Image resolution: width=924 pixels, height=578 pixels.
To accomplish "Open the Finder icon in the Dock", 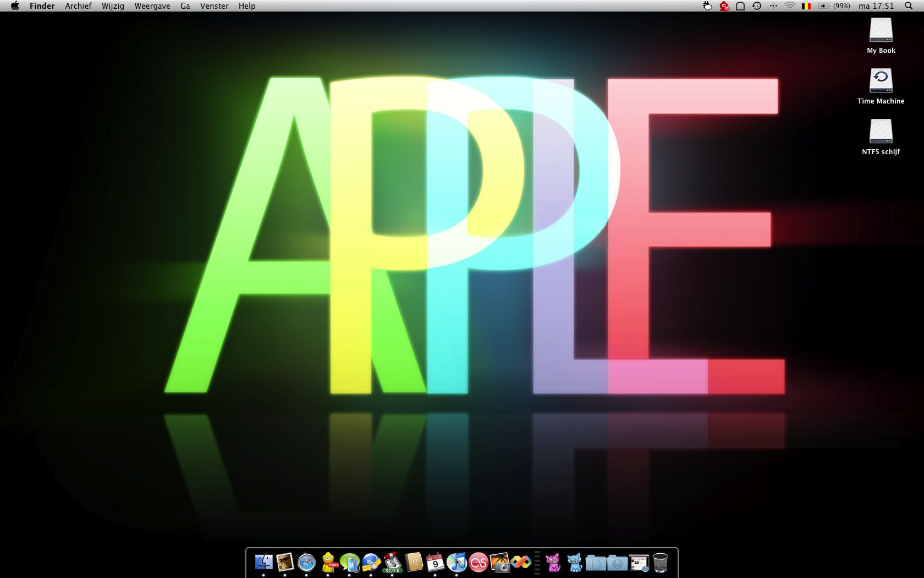I will [264, 563].
